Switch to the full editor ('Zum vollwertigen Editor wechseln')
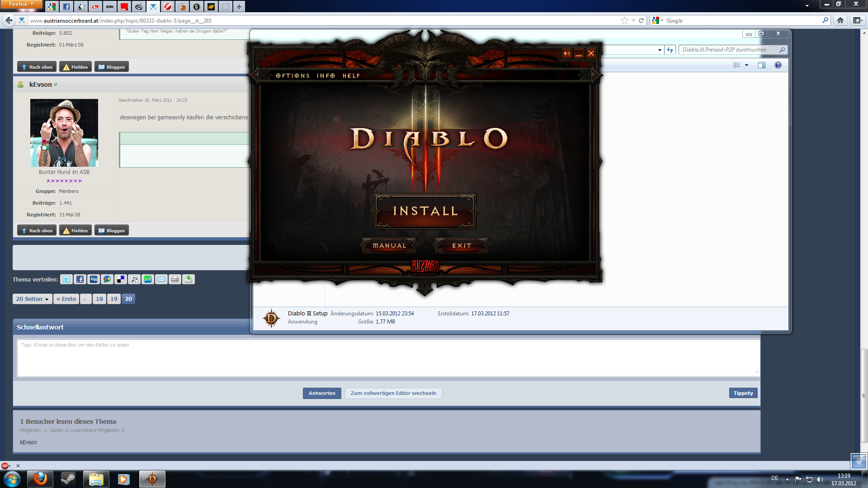 [x=393, y=393]
